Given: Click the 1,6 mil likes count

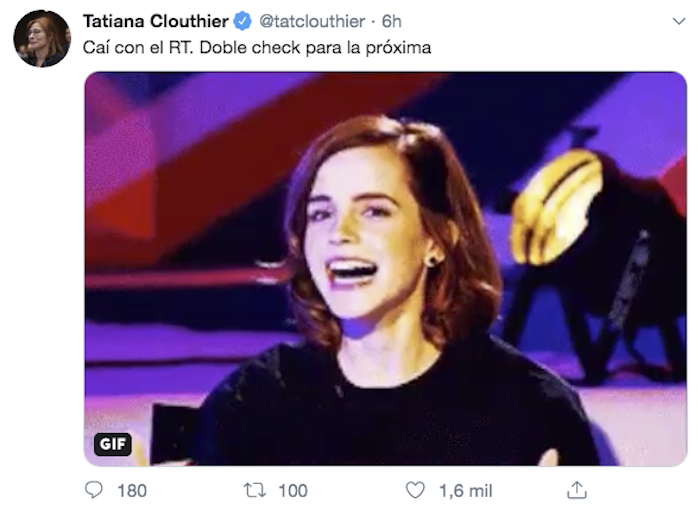Looking at the screenshot, I should [466, 491].
